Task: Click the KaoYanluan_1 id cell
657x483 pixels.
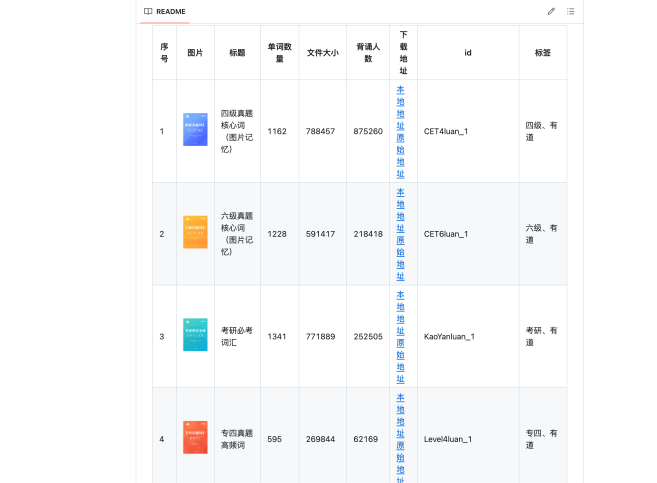Action: pos(449,336)
